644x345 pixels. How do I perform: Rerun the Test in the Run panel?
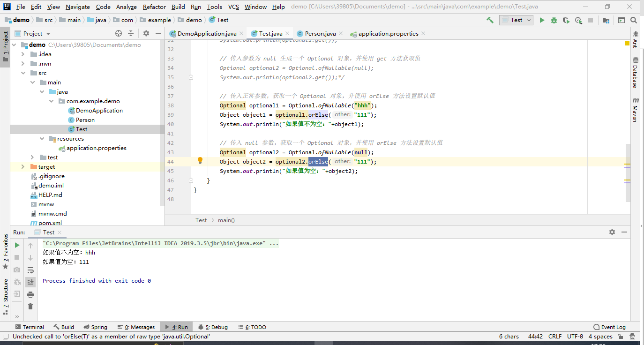pos(16,245)
